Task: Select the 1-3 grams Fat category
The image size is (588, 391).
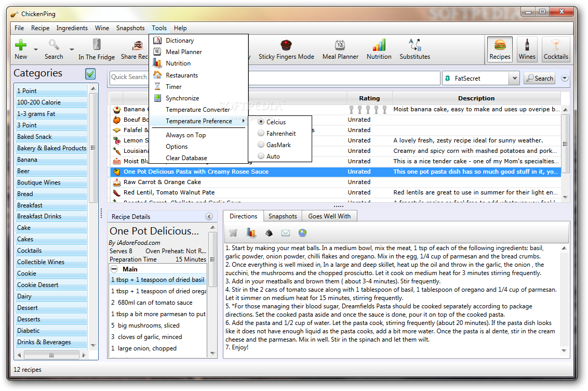Action: tap(52, 114)
